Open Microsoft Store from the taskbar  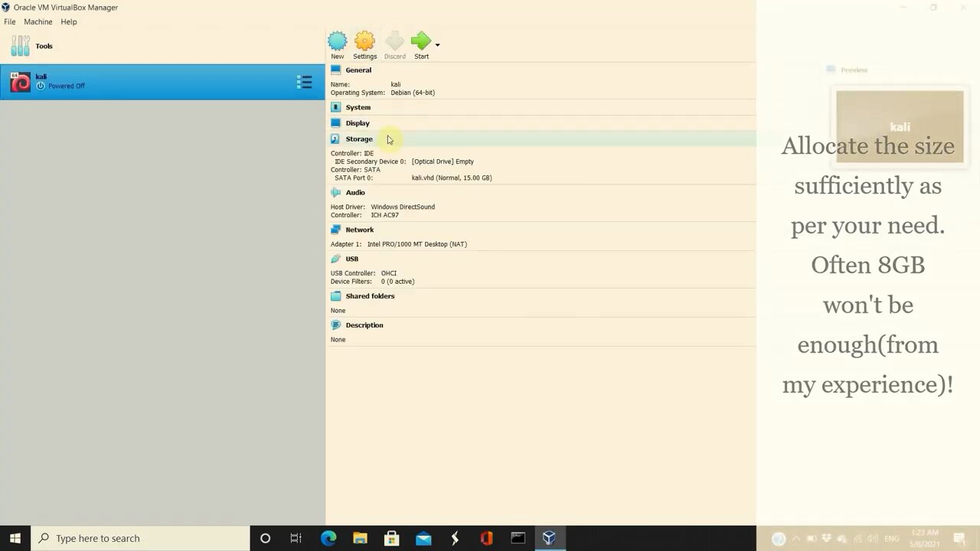click(x=391, y=538)
